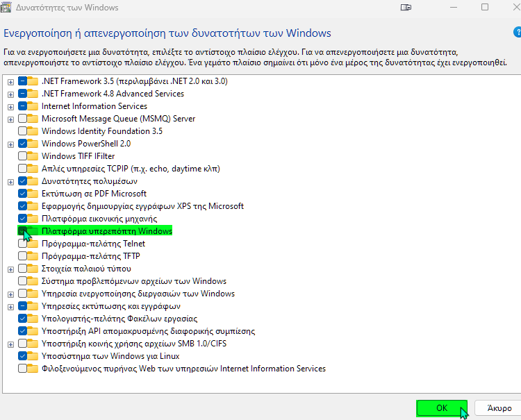
Task: Click the Υποσύστημα των Windows για Linux folder icon
Action: click(32, 356)
